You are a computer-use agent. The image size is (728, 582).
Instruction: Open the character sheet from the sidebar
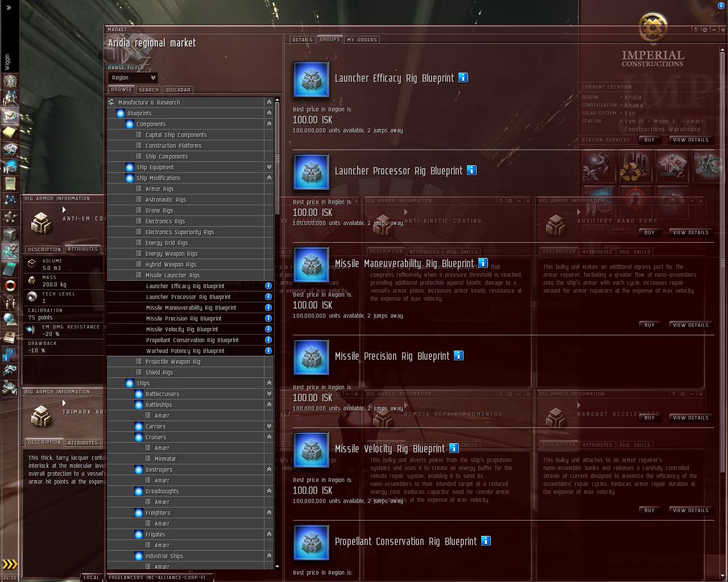10,81
